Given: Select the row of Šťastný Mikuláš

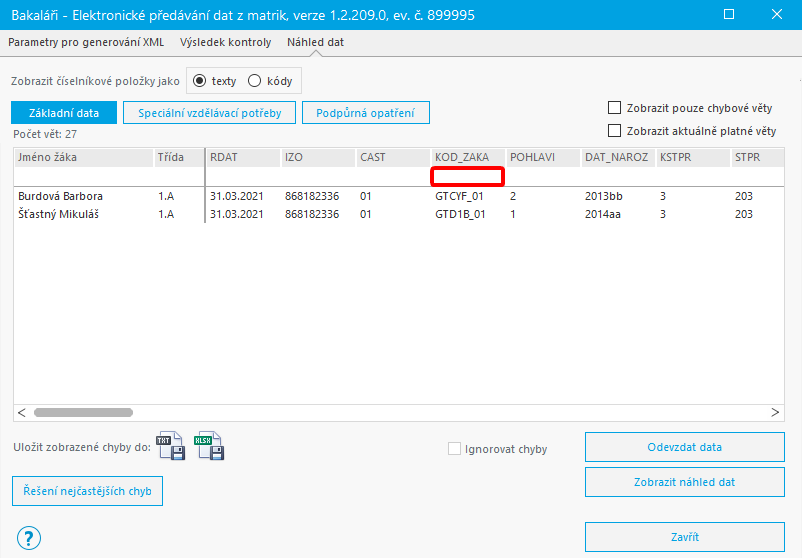Looking at the screenshot, I should [x=399, y=214].
